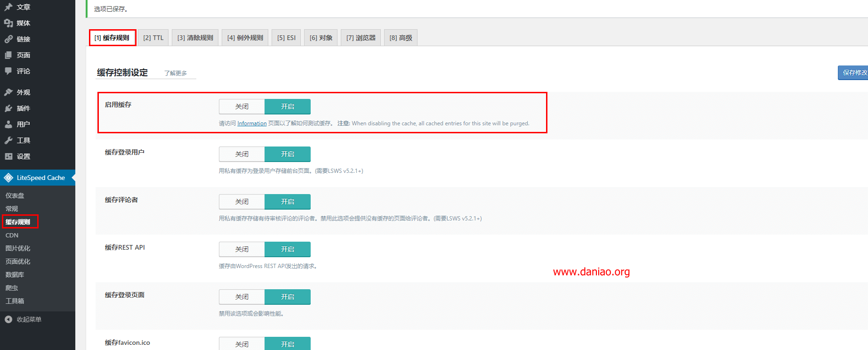This screenshot has width=868, height=350.
Task: Select the [5] ESI tab
Action: click(x=286, y=38)
